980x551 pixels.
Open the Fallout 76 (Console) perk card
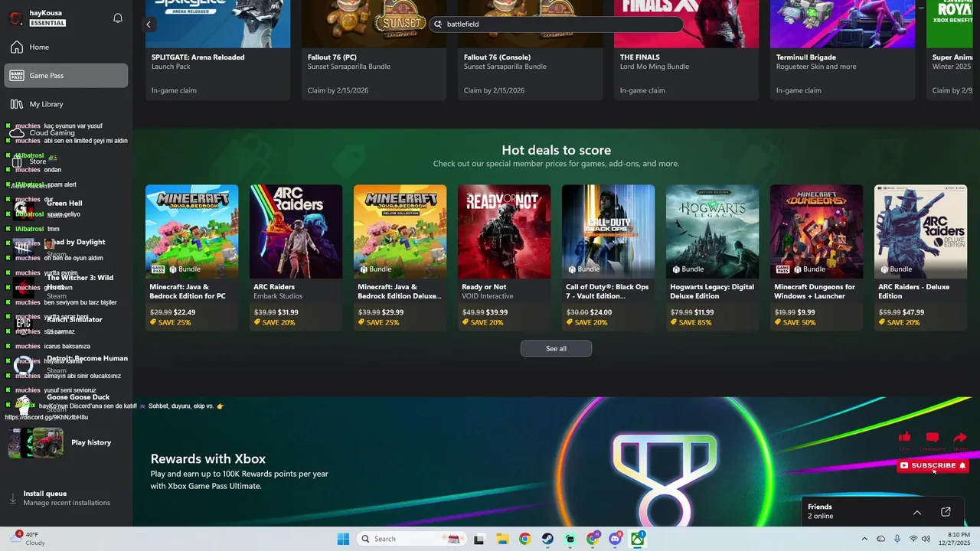pyautogui.click(x=531, y=49)
